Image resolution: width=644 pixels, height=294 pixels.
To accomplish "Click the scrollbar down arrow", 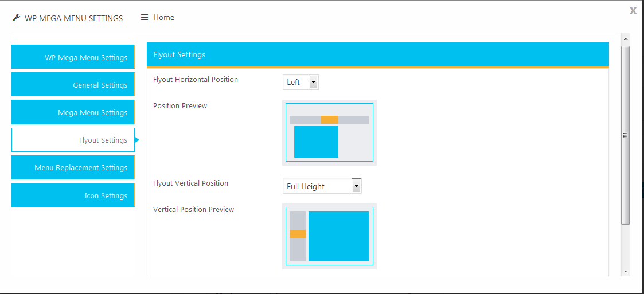I will (626, 271).
